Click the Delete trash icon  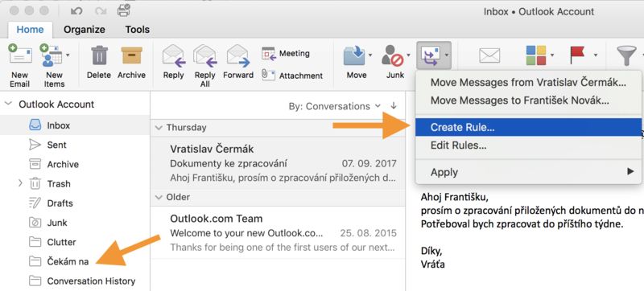coord(99,55)
